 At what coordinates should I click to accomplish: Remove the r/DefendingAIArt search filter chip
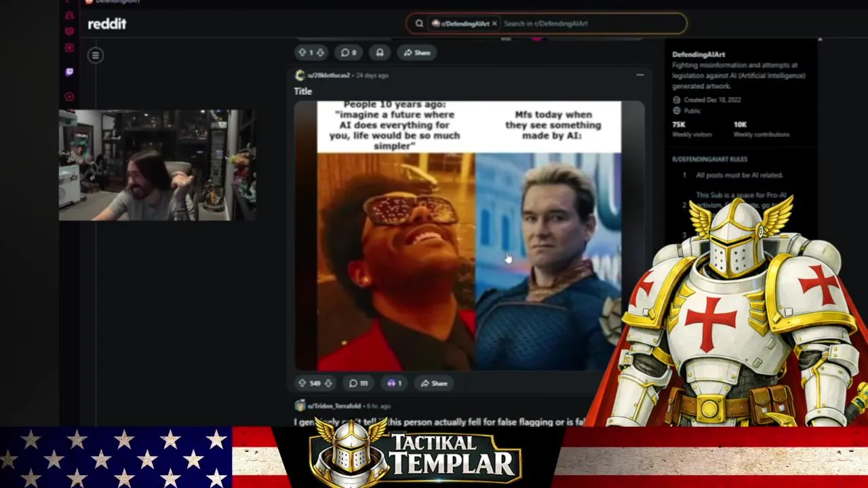pos(494,24)
